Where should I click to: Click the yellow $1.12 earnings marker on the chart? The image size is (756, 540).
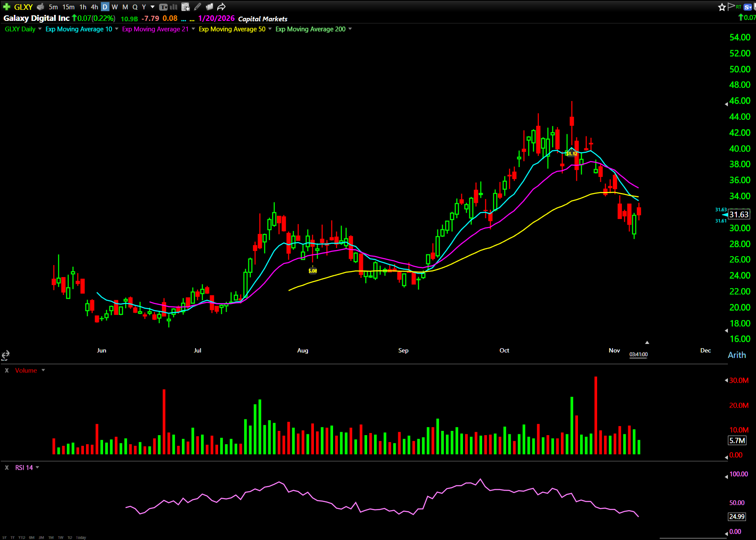pos(572,154)
